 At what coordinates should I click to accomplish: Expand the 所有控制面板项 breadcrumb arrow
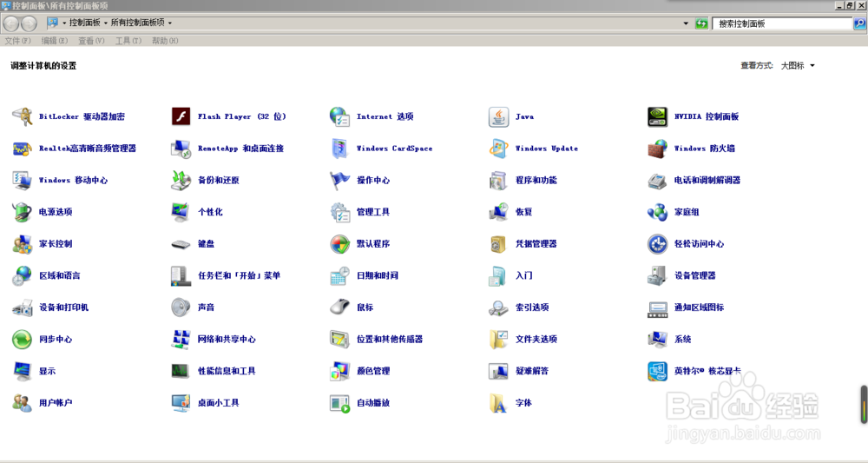coord(169,23)
